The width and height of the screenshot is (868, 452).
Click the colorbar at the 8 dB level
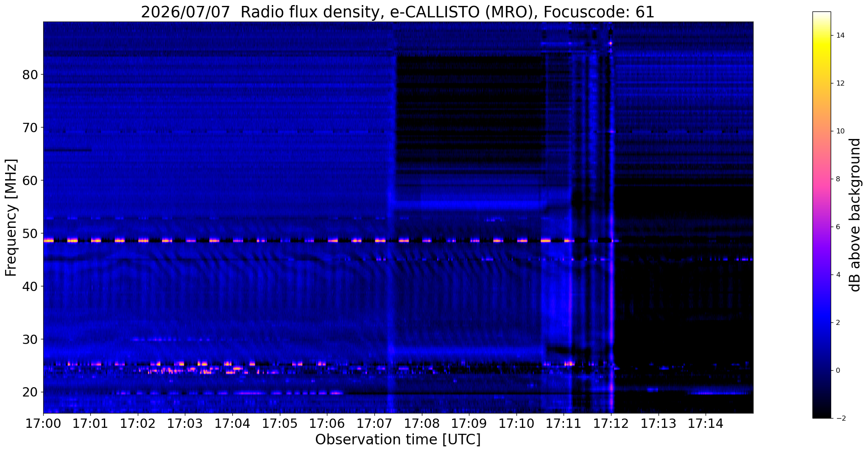coord(821,179)
